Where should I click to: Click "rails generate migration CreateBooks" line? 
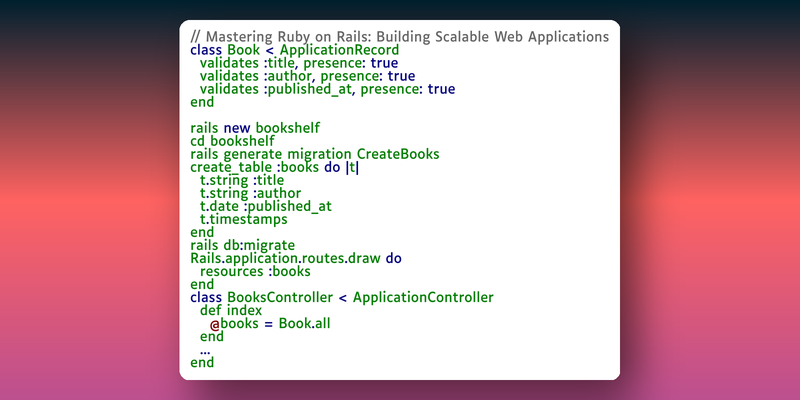[315, 154]
